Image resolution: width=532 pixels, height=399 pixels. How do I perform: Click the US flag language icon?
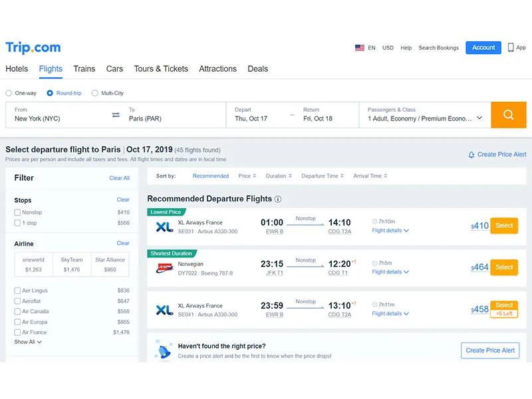360,48
